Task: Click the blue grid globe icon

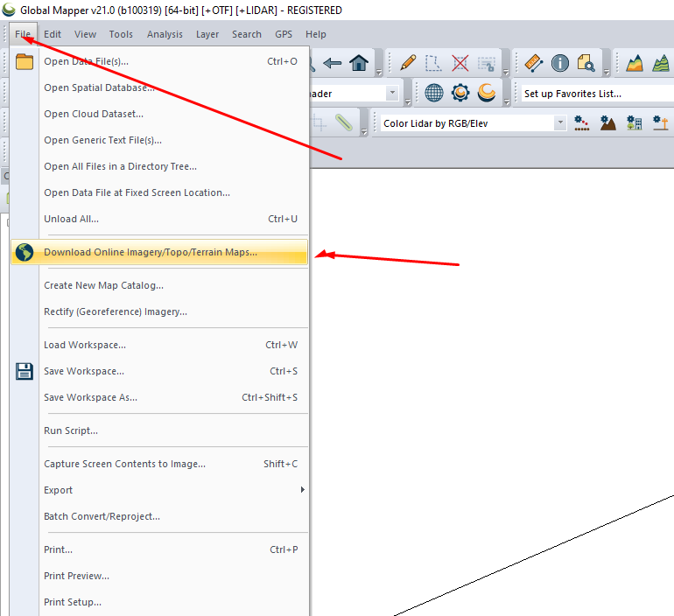Action: 434,93
